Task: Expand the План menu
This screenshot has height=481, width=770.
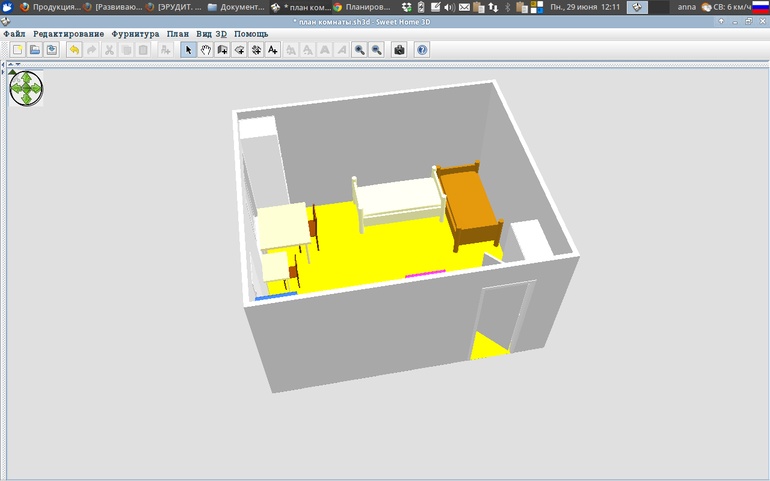Action: [177, 34]
